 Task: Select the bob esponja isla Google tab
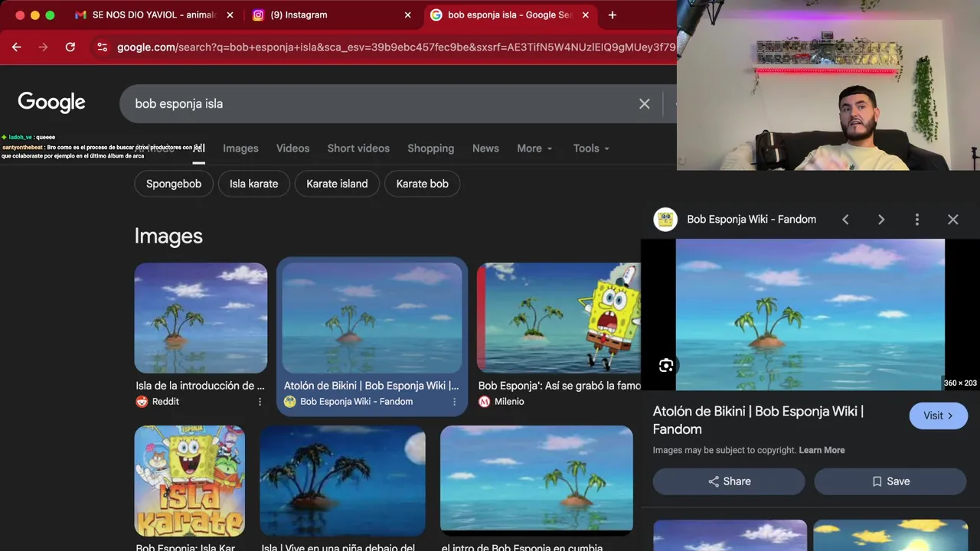(509, 15)
